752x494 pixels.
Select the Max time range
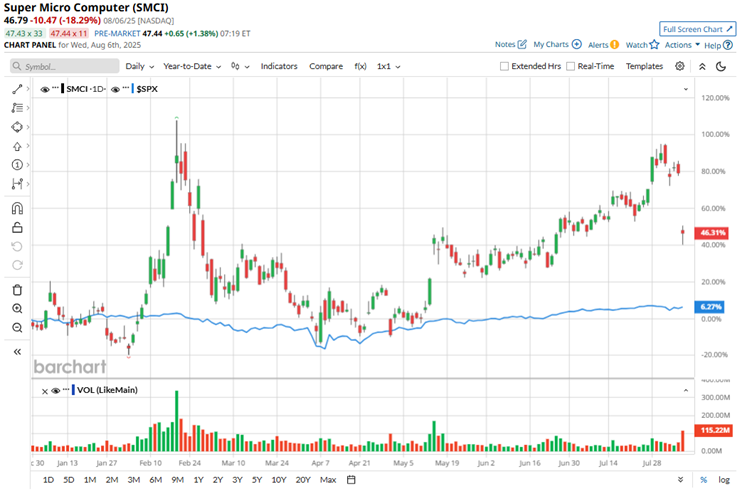coord(328,480)
